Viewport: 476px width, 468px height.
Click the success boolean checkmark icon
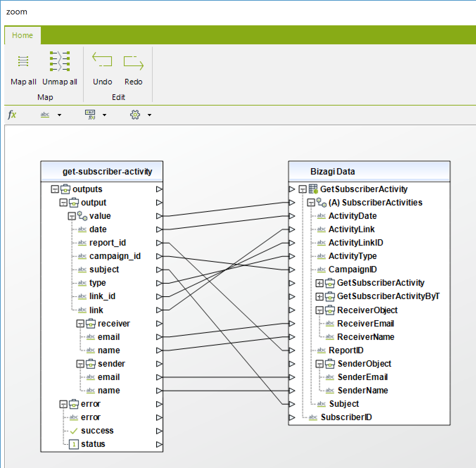point(74,431)
